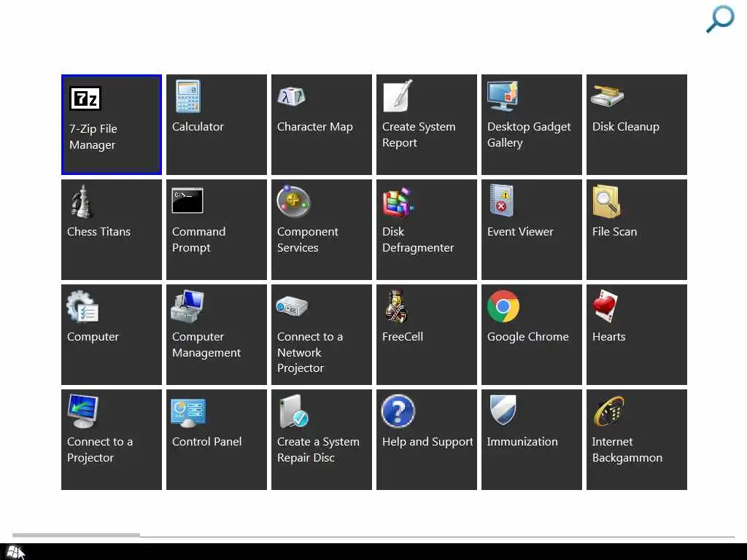Open the Component Services icon
This screenshot has height=560, width=747.
tap(293, 201)
